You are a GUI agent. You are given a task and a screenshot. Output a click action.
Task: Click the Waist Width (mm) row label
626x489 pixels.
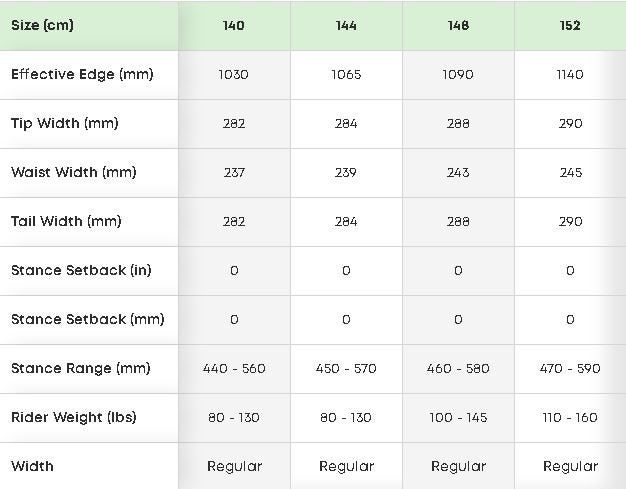[x=73, y=172]
